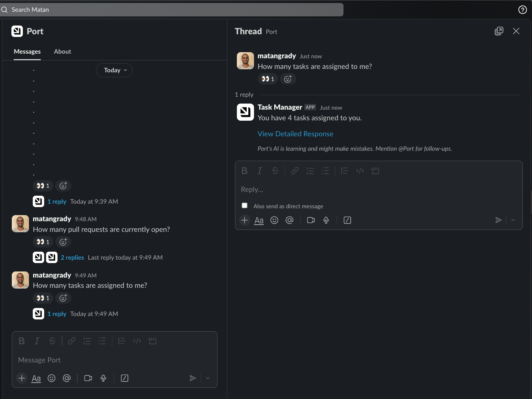This screenshot has height=399, width=532.
Task: Expand send options arrow in thread reply
Action: pos(513,220)
